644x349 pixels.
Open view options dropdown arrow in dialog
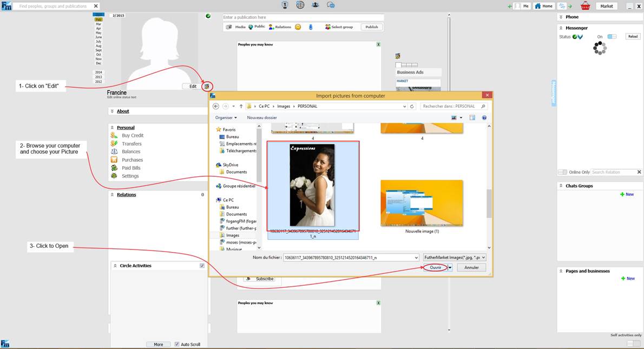pyautogui.click(x=461, y=118)
